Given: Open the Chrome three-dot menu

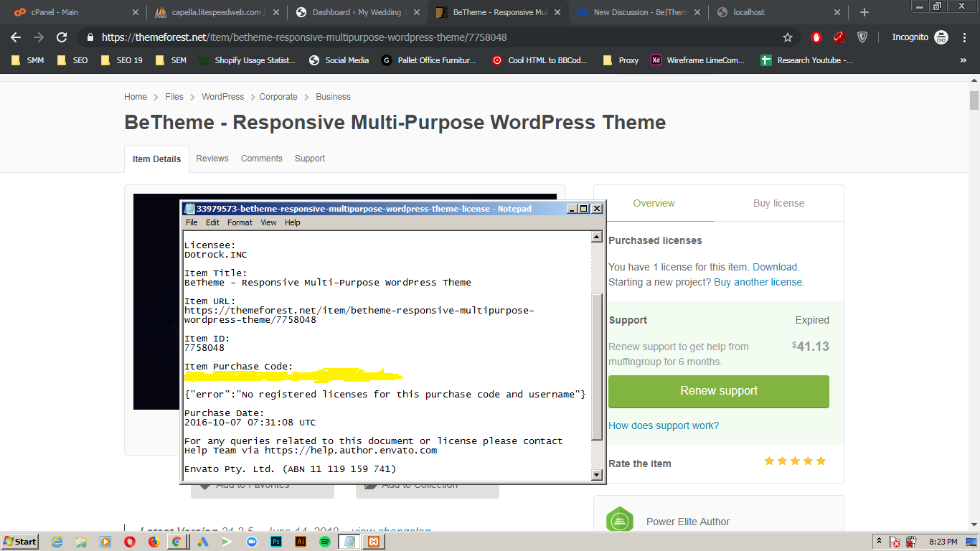Looking at the screenshot, I should [x=965, y=37].
